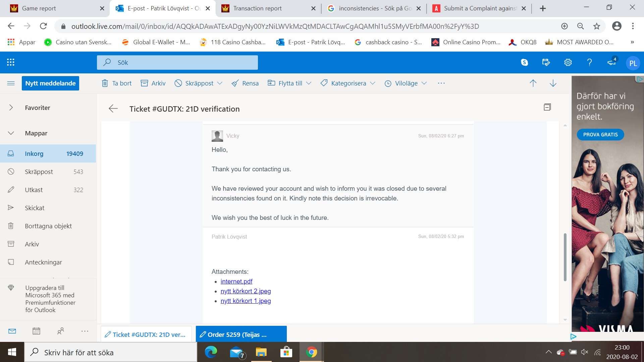Screen dimensions: 644x362
Task: Click Nytt meddelande button
Action: (x=50, y=83)
